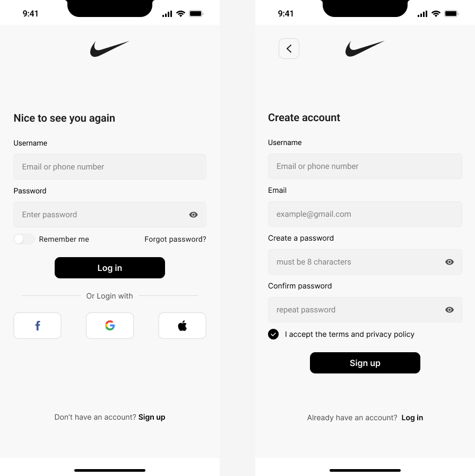Choose the Apple login icon
The width and height of the screenshot is (475, 476).
182,326
